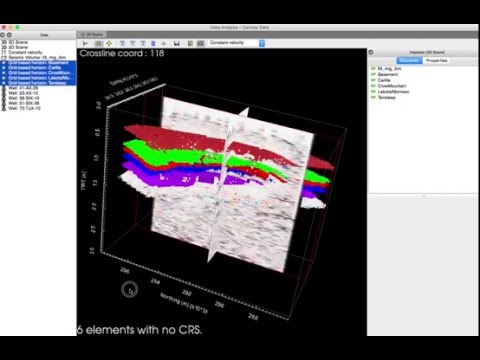Select the 3D Scene tab above viewport
The width and height of the screenshot is (480, 360).
(92, 35)
